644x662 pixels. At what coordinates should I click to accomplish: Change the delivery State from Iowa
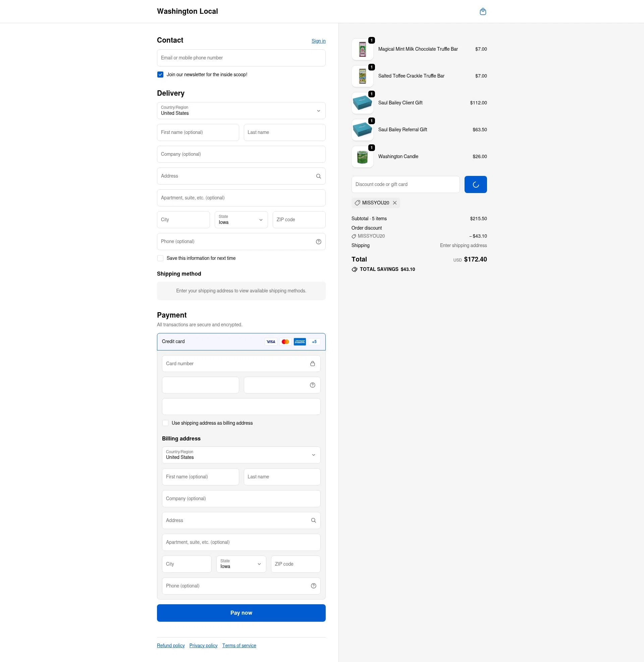point(240,220)
